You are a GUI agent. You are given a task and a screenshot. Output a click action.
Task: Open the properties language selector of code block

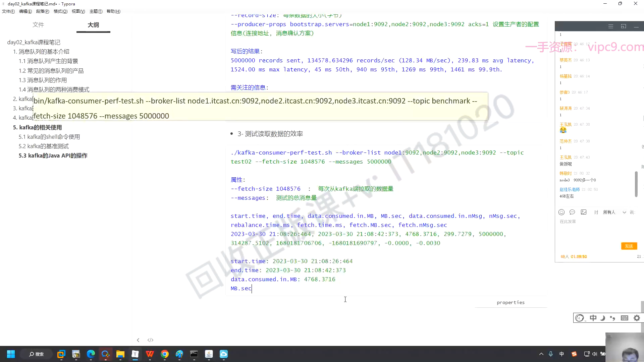pyautogui.click(x=511, y=302)
